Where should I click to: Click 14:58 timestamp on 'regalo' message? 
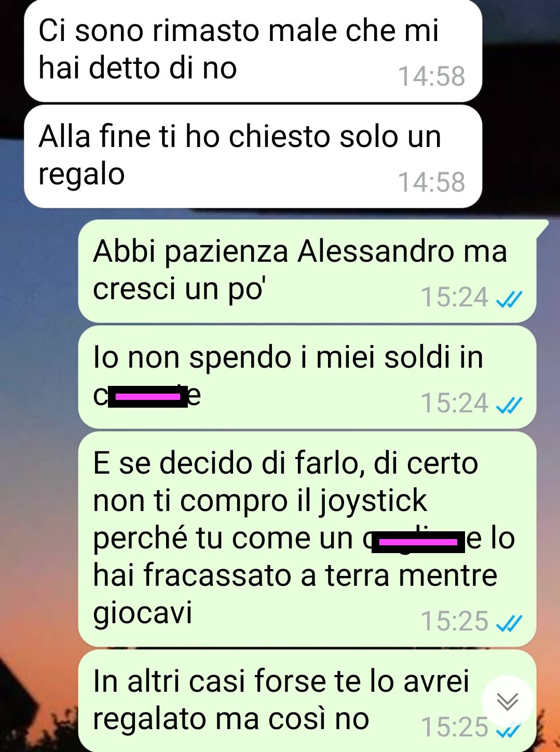[x=431, y=182]
